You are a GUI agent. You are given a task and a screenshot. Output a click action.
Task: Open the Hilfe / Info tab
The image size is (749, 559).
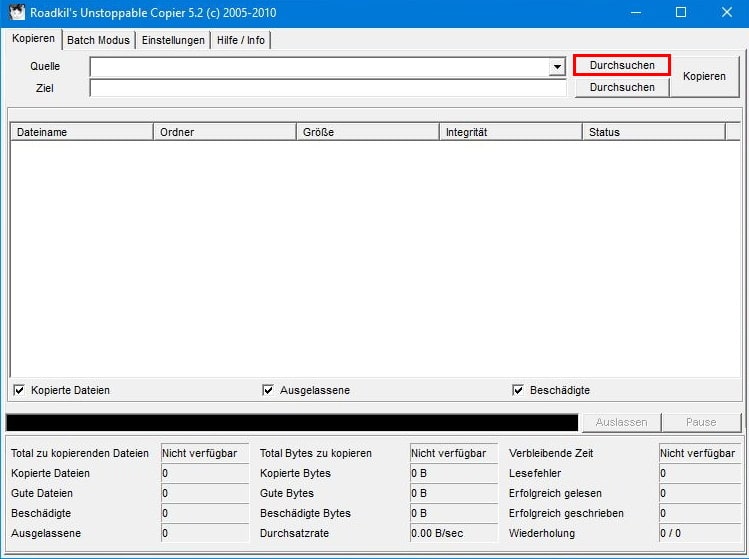pyautogui.click(x=241, y=40)
